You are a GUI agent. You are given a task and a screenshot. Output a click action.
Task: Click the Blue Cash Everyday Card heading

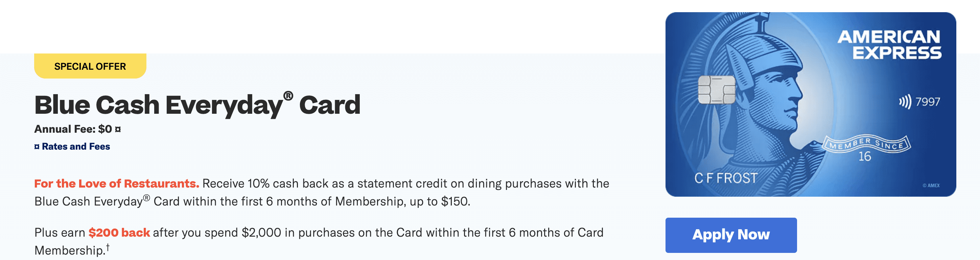click(x=197, y=104)
